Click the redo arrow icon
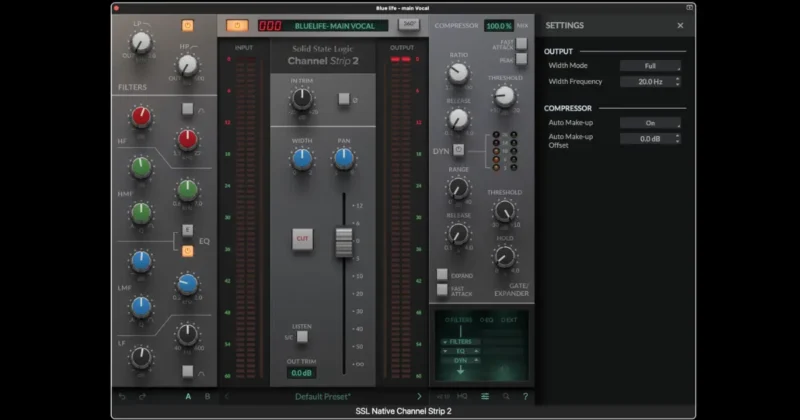 tap(142, 397)
